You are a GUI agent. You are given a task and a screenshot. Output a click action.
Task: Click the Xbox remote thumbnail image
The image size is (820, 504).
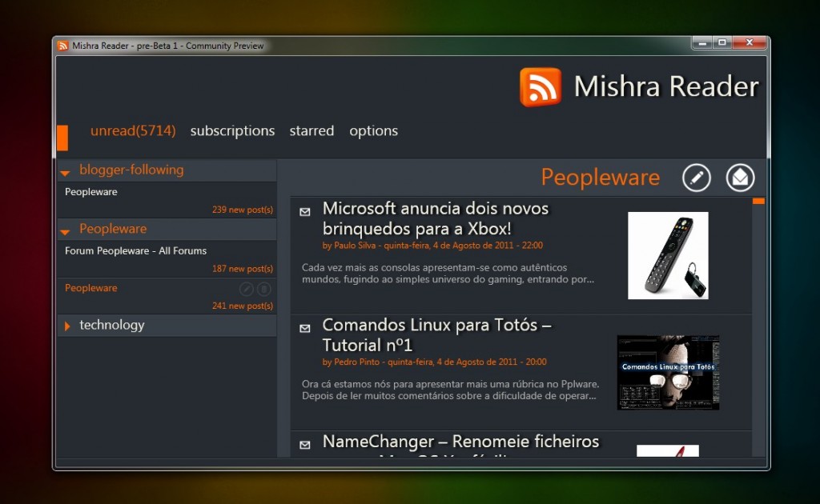click(668, 255)
